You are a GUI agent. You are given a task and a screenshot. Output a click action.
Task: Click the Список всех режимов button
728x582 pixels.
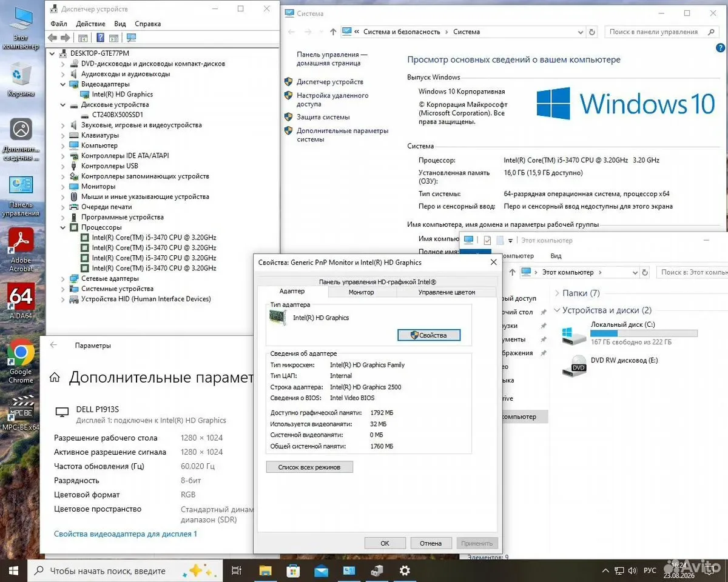pyautogui.click(x=309, y=467)
